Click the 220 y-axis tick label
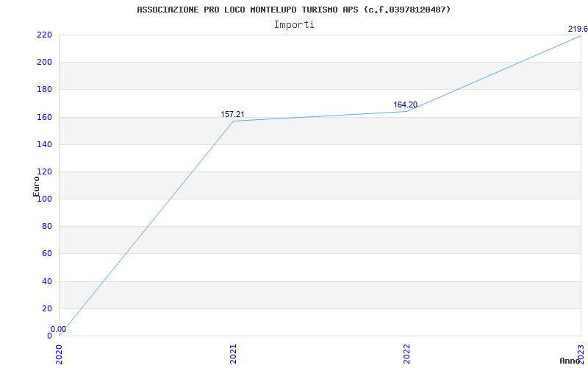Screen dimensions: 588x368 click(x=44, y=35)
